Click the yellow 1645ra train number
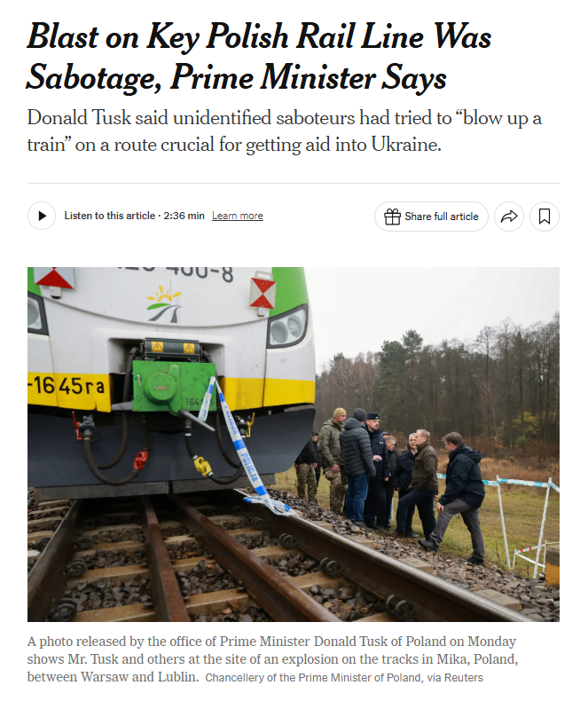This screenshot has width=588, height=701. pos(67,385)
